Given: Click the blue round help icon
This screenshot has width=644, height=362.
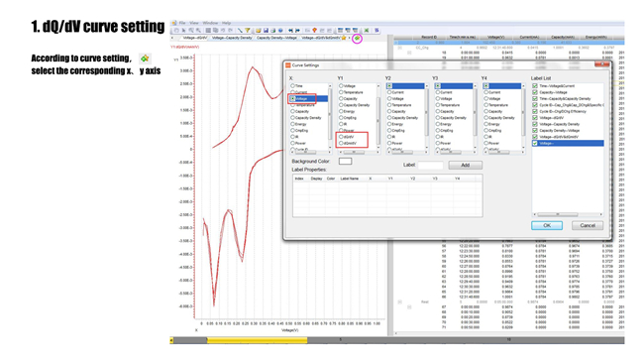Looking at the screenshot, I should pyautogui.click(x=280, y=31).
